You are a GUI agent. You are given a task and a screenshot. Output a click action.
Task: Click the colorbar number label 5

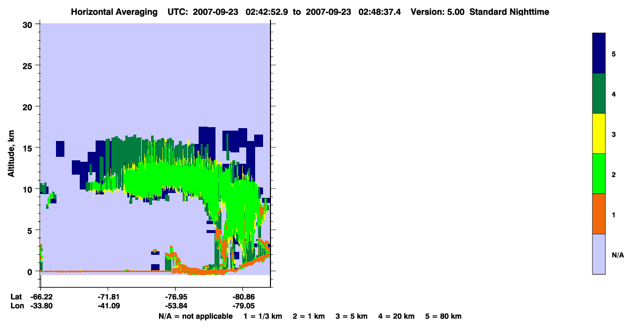pyautogui.click(x=614, y=53)
